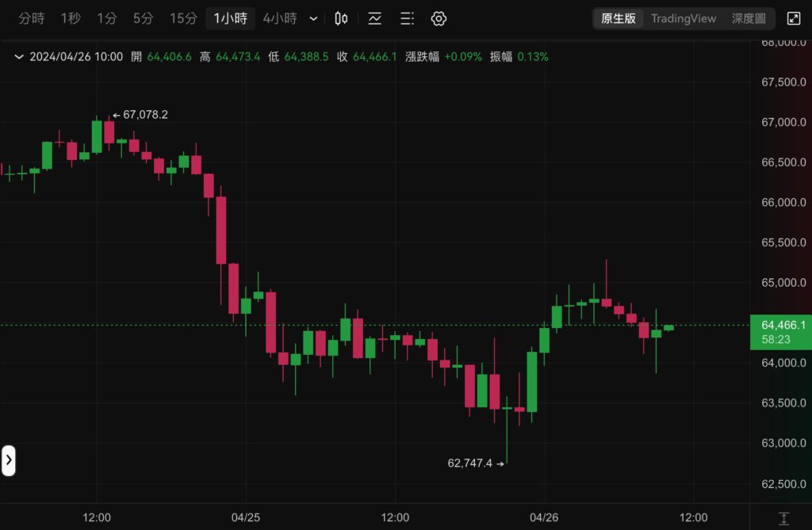Viewport: 812px width, 530px height.
Task: Collapse the OHLC info chevron
Action: pyautogui.click(x=18, y=56)
